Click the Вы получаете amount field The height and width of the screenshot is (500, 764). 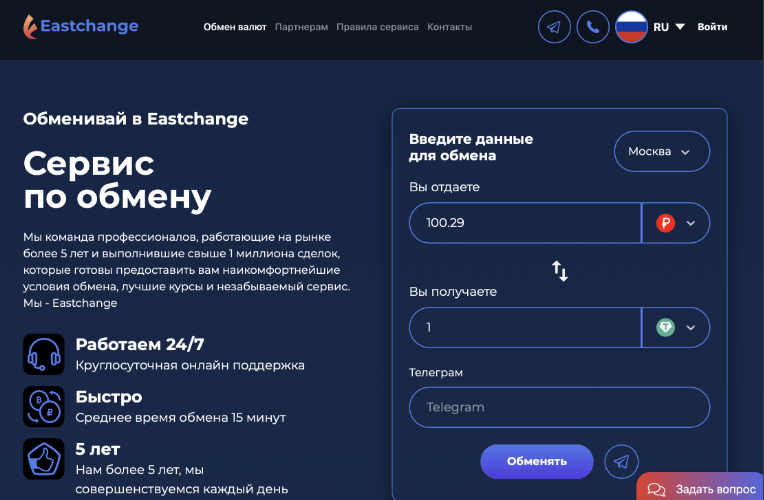525,327
